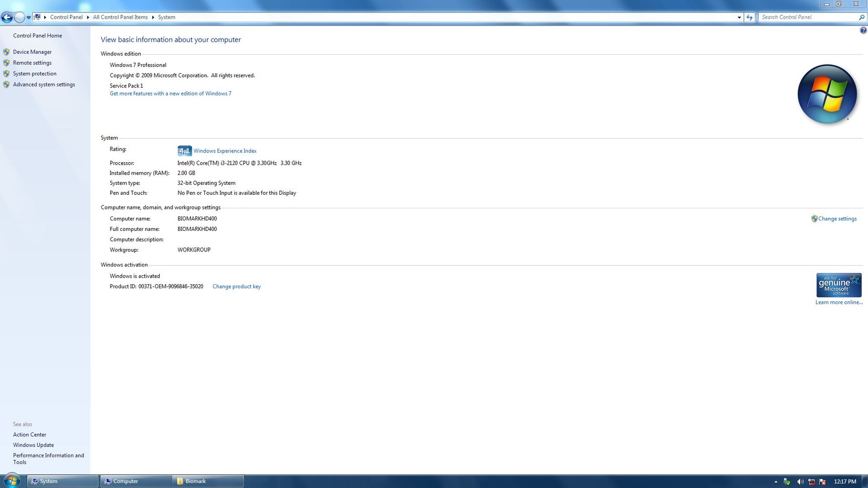Click the greyed-out Forward navigation button
Image resolution: width=868 pixels, height=488 pixels.
pos(19,17)
